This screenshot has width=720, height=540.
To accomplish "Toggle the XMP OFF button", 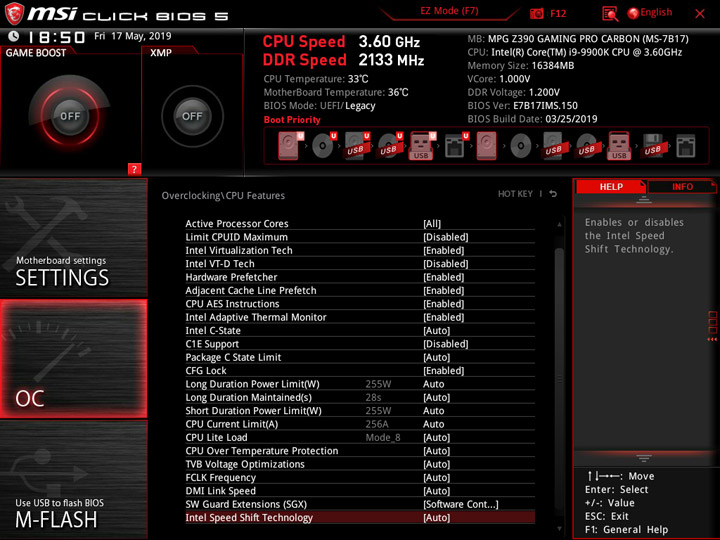I will pyautogui.click(x=192, y=116).
